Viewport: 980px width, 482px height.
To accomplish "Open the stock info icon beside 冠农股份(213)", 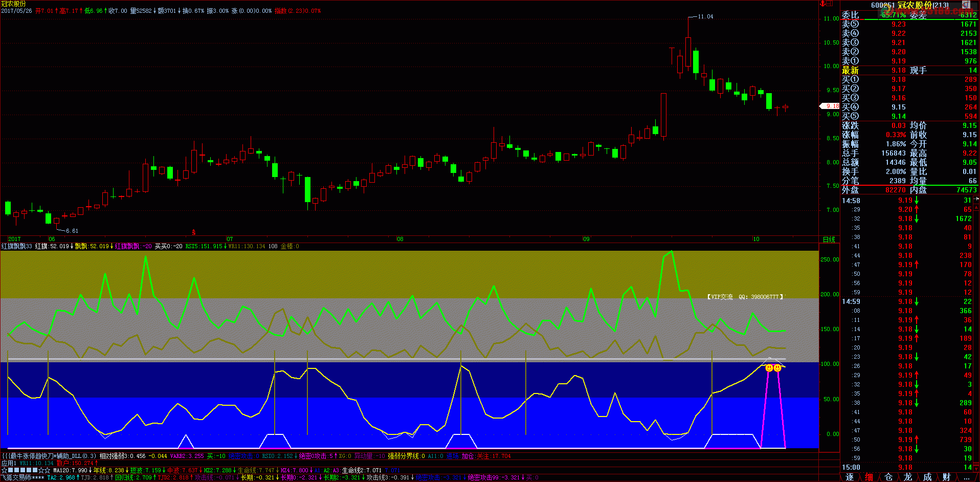I will coord(967,5).
